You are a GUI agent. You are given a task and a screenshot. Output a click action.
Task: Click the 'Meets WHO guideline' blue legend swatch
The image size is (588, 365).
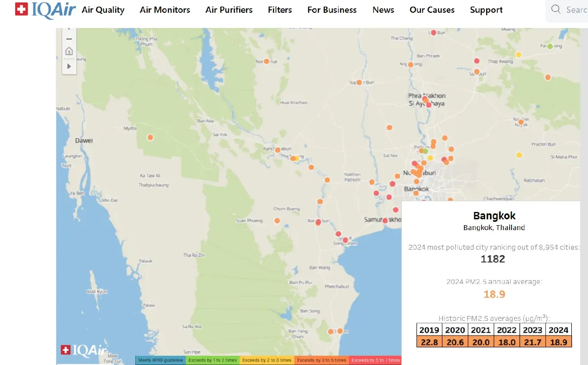[x=160, y=360]
